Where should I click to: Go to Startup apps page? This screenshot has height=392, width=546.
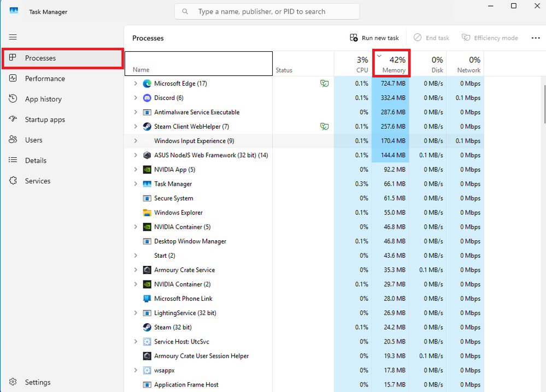(x=62, y=120)
